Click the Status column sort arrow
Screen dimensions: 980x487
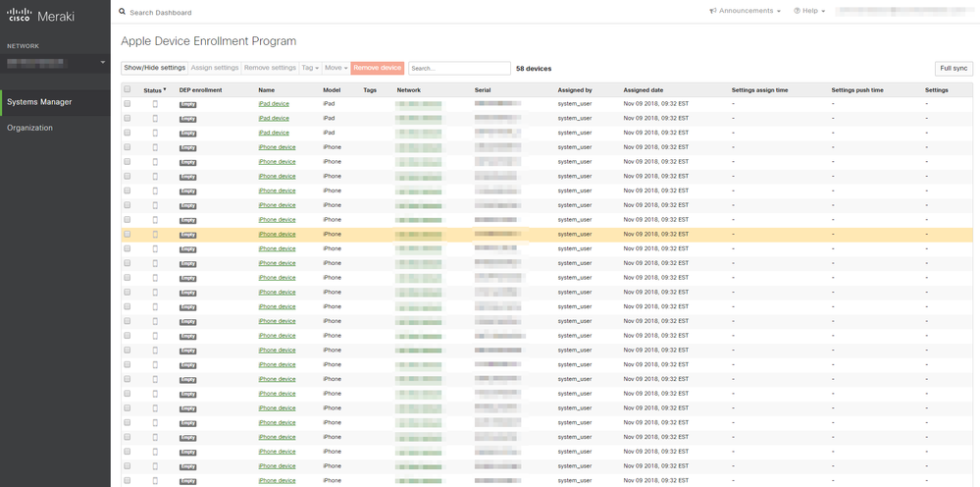(165, 89)
